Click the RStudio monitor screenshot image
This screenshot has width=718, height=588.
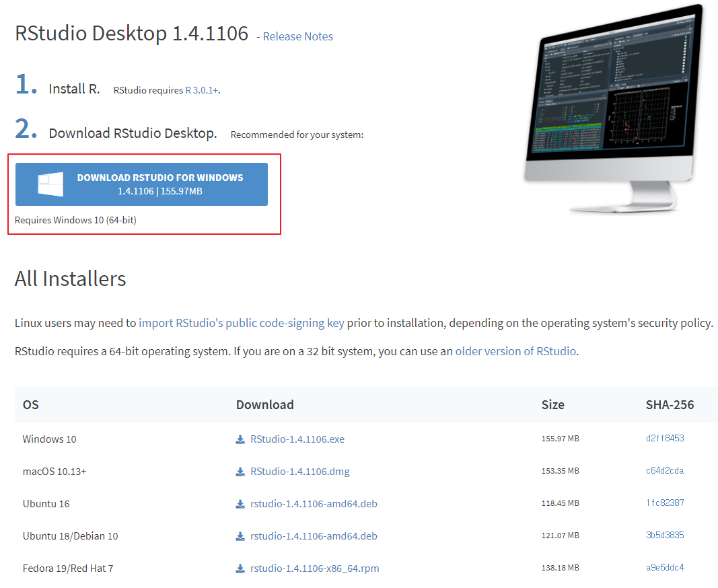point(614,108)
